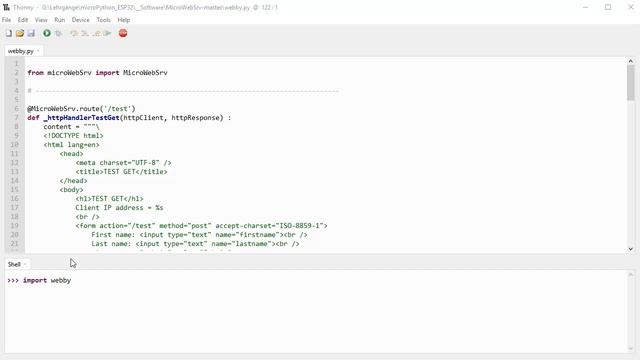Click the 'from microWebSrv import' line
640x360 pixels.
click(x=98, y=73)
